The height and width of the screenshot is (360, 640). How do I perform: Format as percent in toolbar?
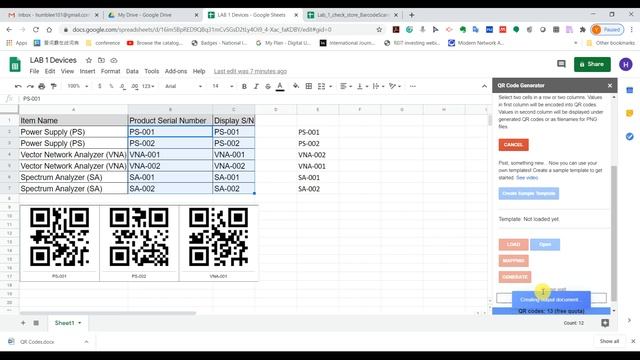[111, 86]
